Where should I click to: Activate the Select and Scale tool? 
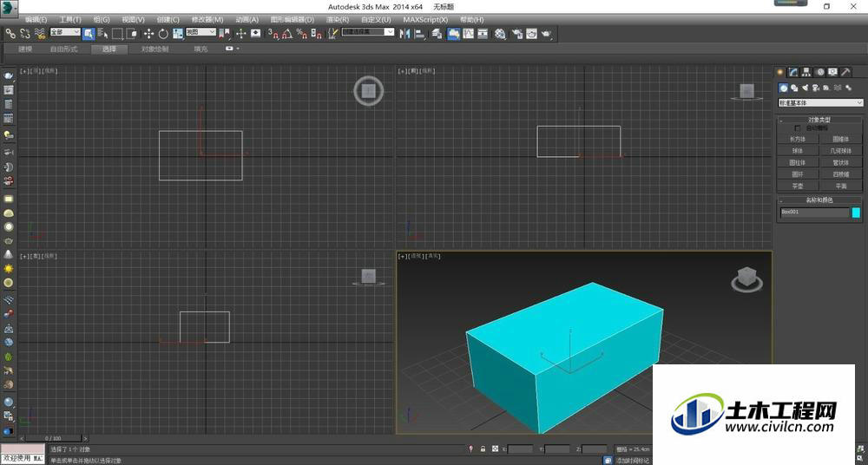tap(178, 34)
